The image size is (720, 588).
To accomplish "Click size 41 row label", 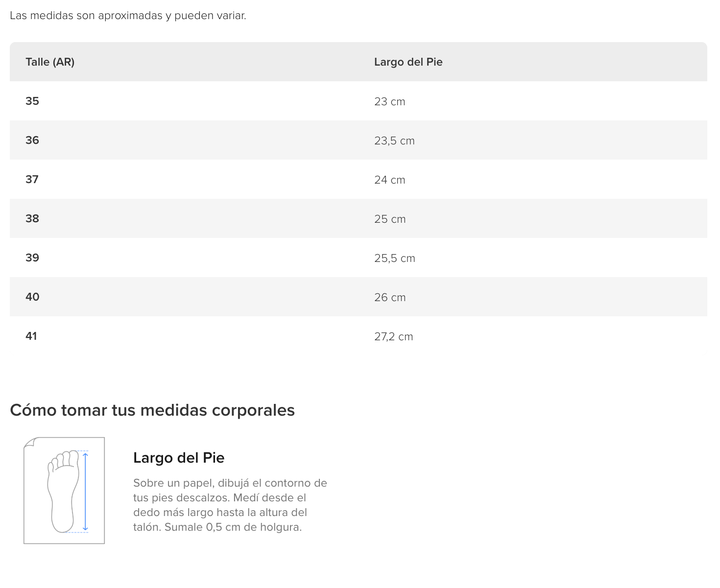I will pyautogui.click(x=31, y=336).
